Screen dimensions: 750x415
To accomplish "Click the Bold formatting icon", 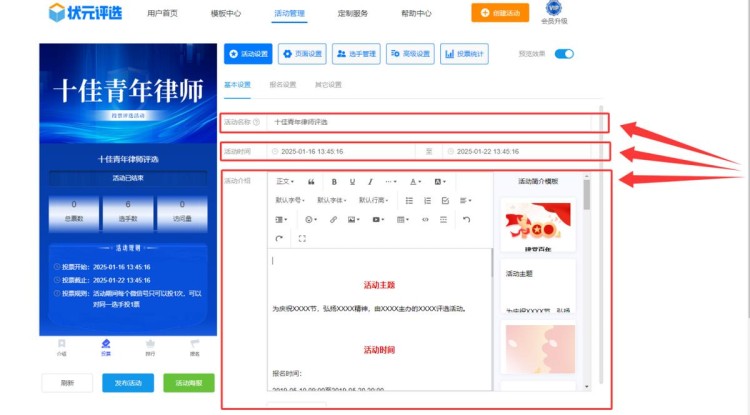I will click(334, 182).
